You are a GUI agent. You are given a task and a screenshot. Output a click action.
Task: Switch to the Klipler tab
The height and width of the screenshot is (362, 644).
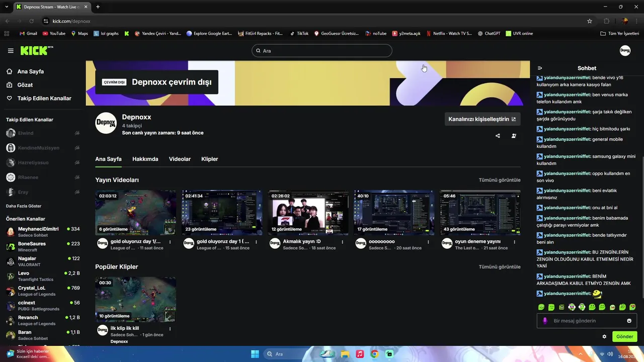(210, 159)
